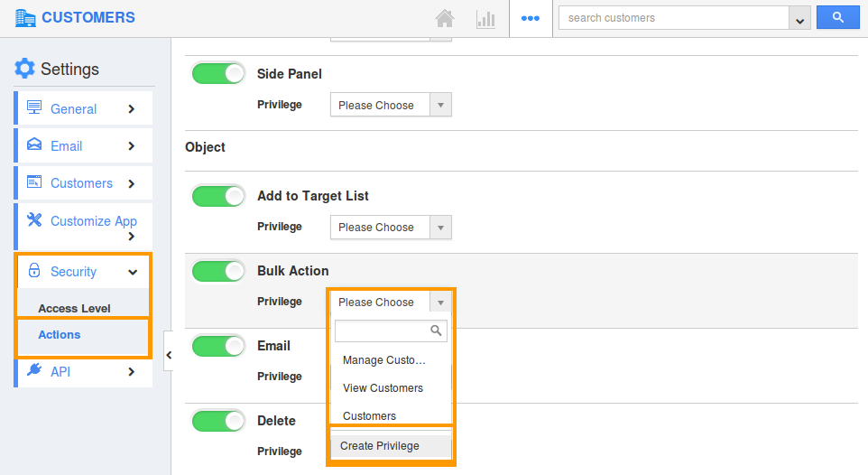This screenshot has width=868, height=475.
Task: Click the Customers list icon in sidebar
Action: 34,182
